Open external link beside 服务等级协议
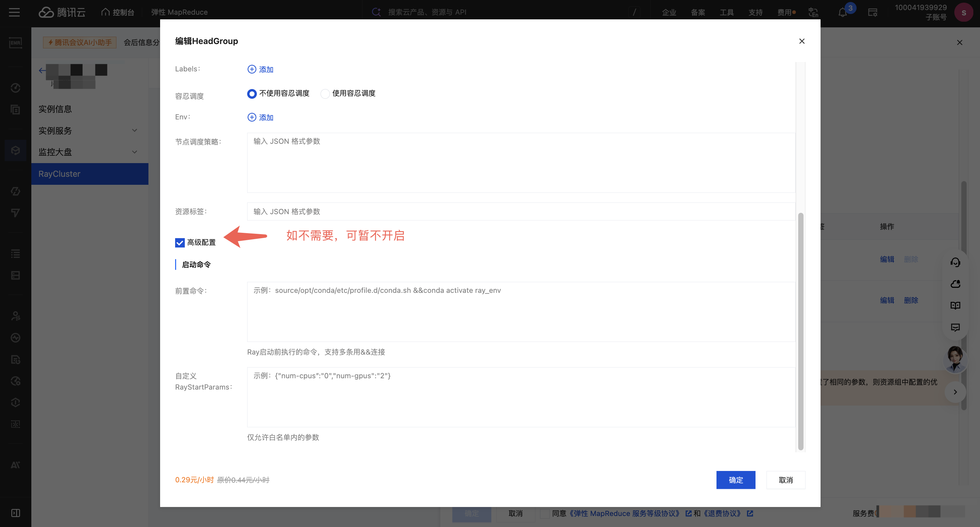Image resolution: width=980 pixels, height=527 pixels. point(688,513)
